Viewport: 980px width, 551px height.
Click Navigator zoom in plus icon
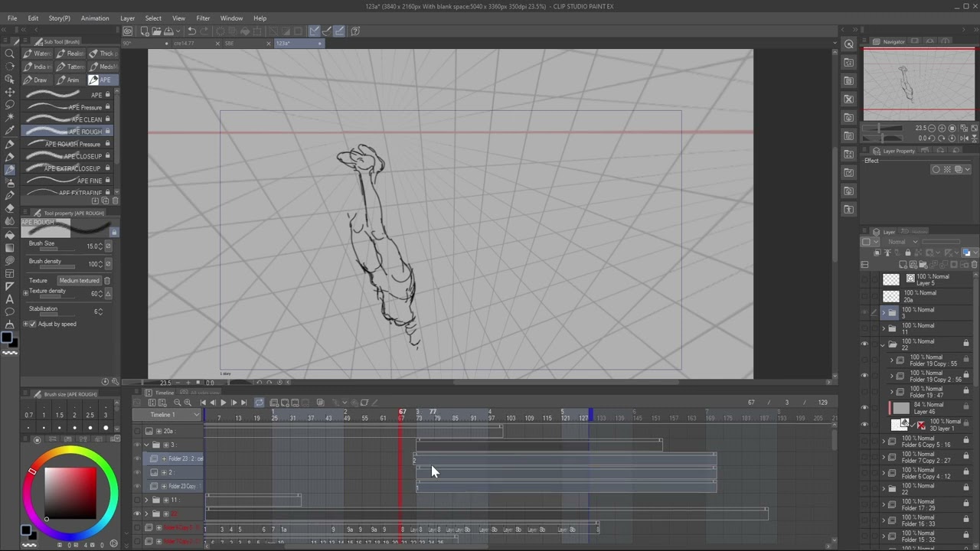pos(942,129)
